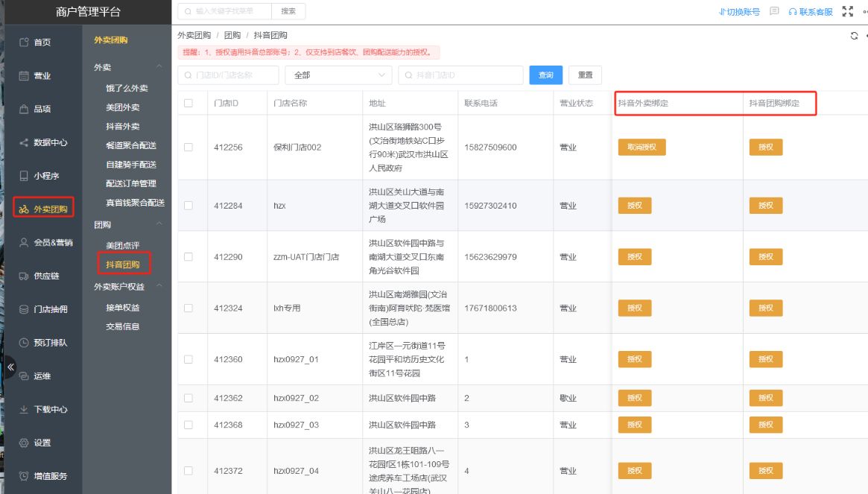
Task: Click phone number 15927302410 cell
Action: pos(490,206)
